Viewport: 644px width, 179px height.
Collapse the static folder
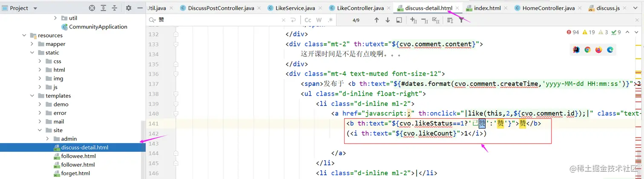[32, 53]
